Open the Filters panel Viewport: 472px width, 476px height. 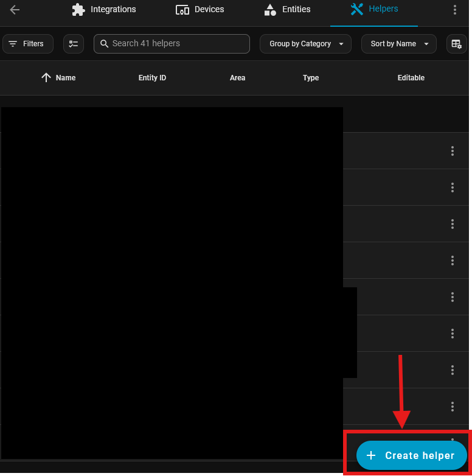28,44
